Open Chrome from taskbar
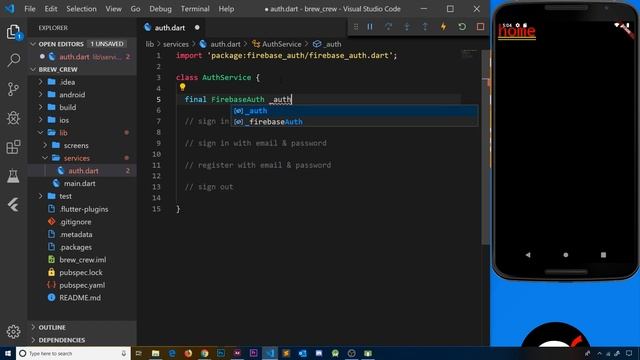 (204, 353)
